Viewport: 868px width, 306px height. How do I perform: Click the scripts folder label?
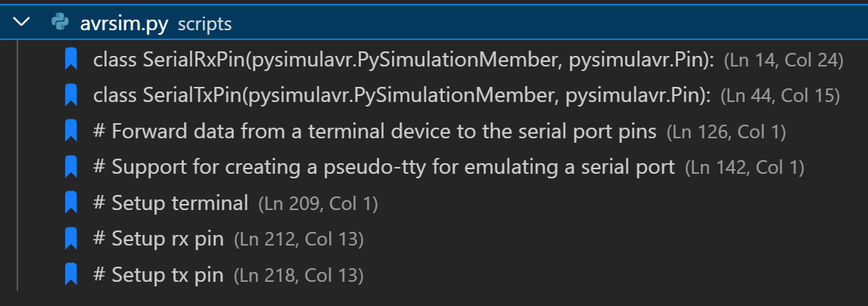[x=204, y=24]
